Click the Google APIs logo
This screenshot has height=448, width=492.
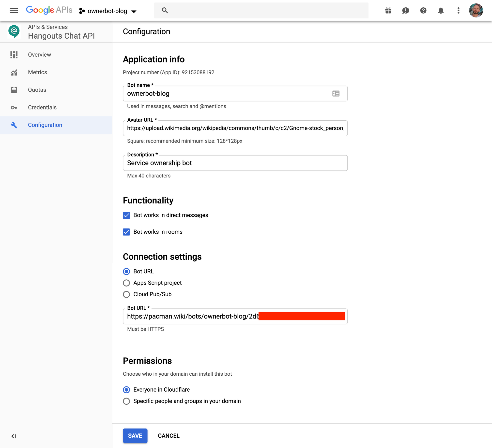[49, 10]
